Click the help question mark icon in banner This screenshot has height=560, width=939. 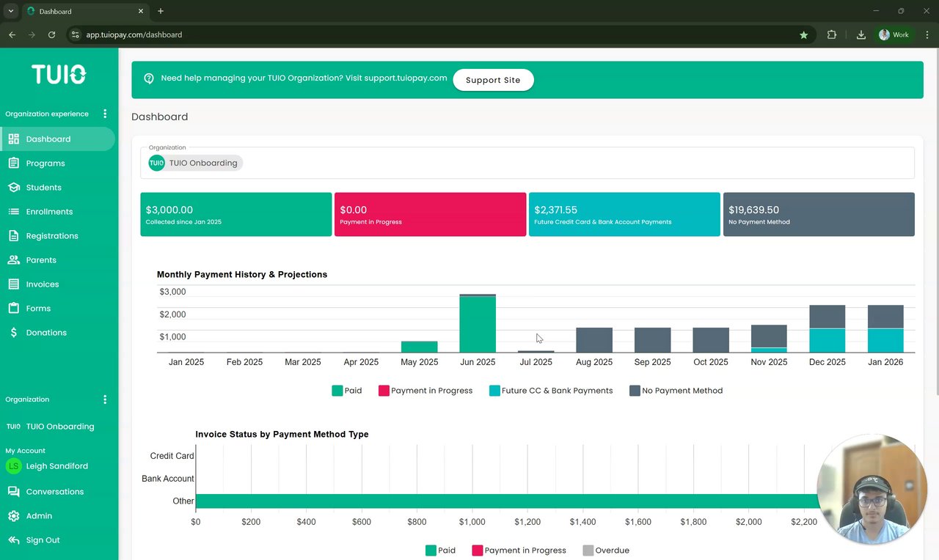click(x=149, y=78)
